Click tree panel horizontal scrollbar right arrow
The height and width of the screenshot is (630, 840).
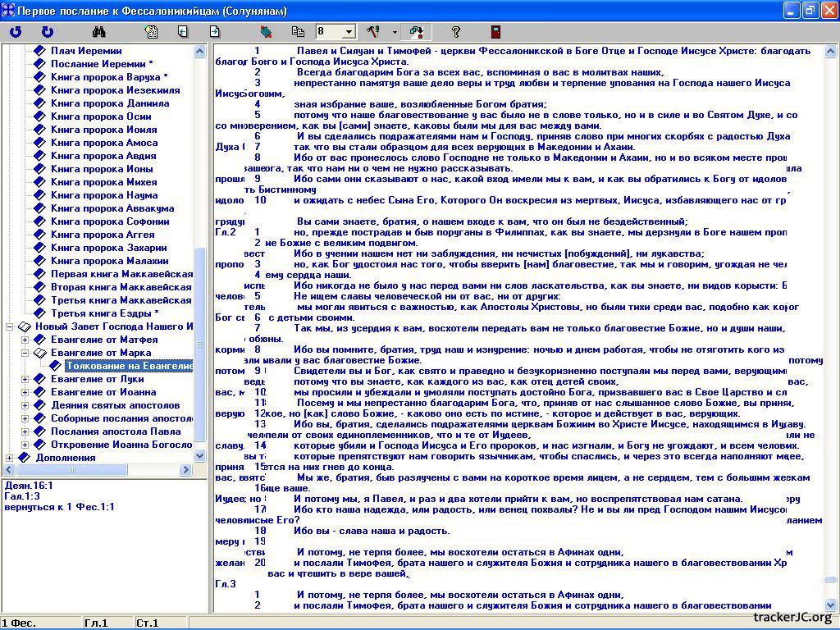pyautogui.click(x=186, y=470)
